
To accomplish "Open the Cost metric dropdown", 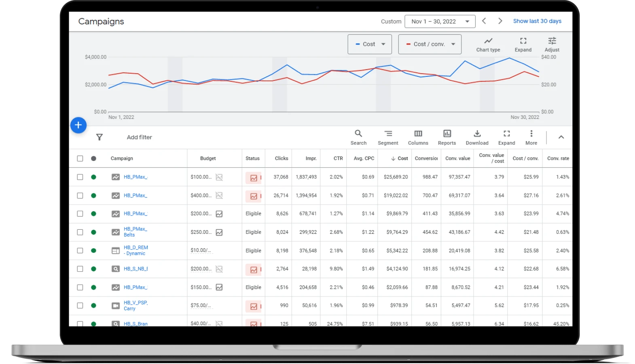I will pyautogui.click(x=370, y=44).
